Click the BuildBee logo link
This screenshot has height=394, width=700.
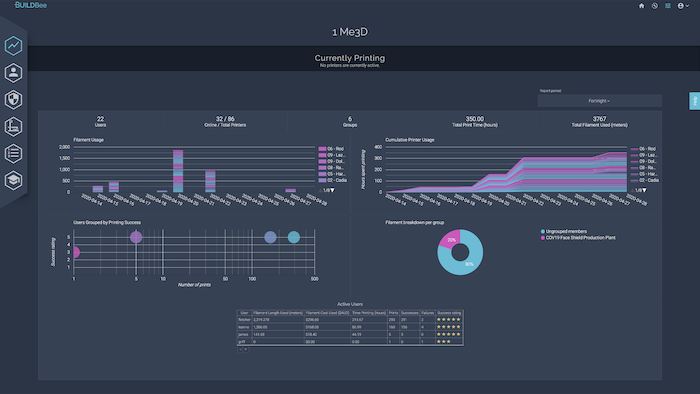click(30, 5)
